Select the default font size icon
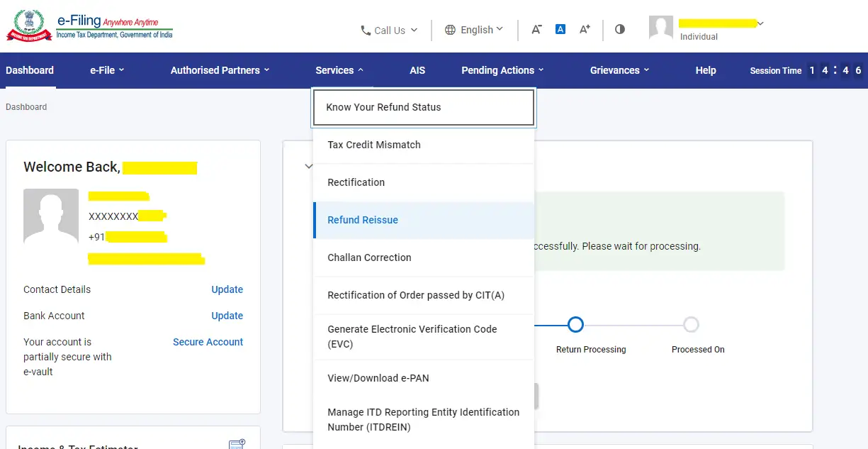 tap(560, 29)
